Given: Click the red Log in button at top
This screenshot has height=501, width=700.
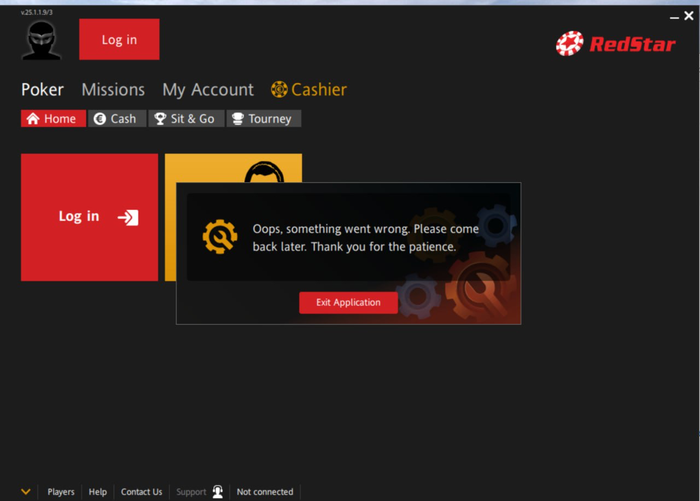Looking at the screenshot, I should pos(119,39).
